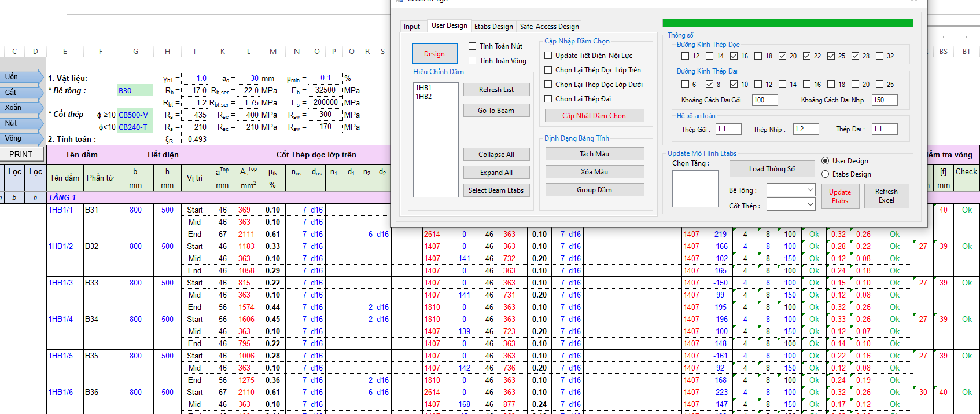Click the Select Beam Etabs button
Viewport: 980px width, 414px height.
pyautogui.click(x=496, y=190)
